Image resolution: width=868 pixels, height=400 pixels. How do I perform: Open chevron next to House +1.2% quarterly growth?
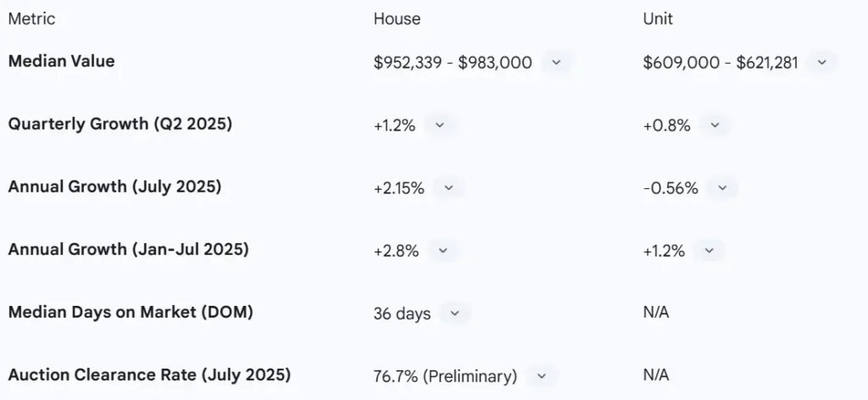coord(439,125)
